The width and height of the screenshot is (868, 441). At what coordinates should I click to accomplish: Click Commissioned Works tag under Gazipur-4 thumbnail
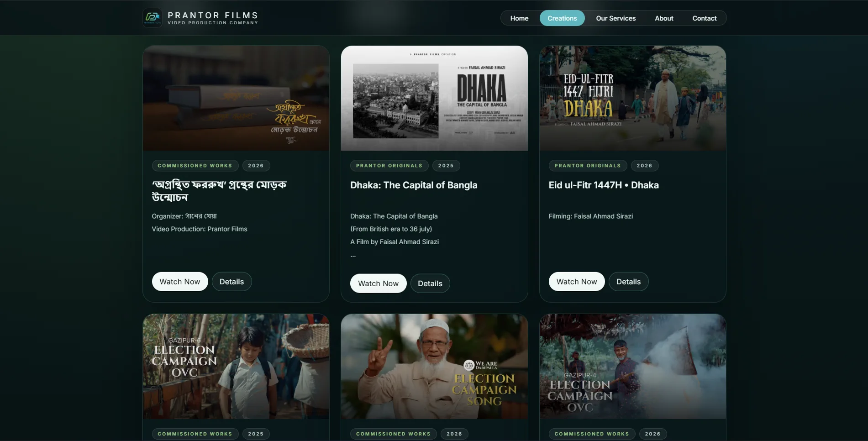(592, 434)
